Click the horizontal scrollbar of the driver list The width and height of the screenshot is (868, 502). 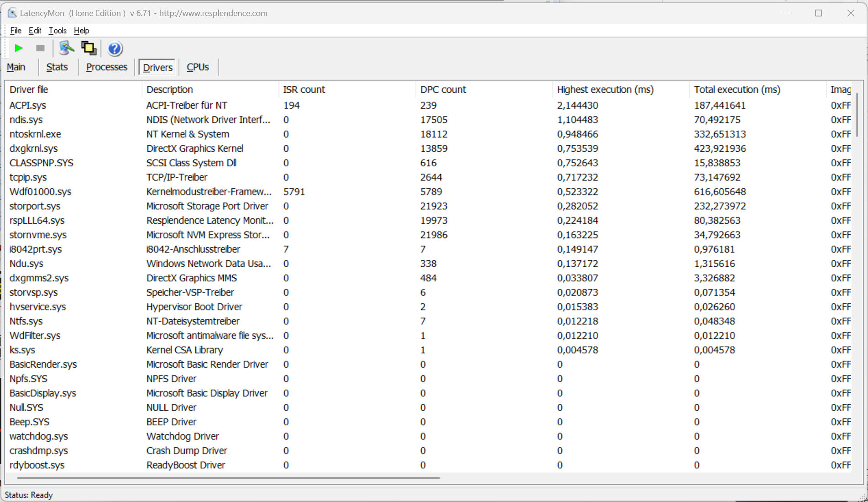(228, 478)
